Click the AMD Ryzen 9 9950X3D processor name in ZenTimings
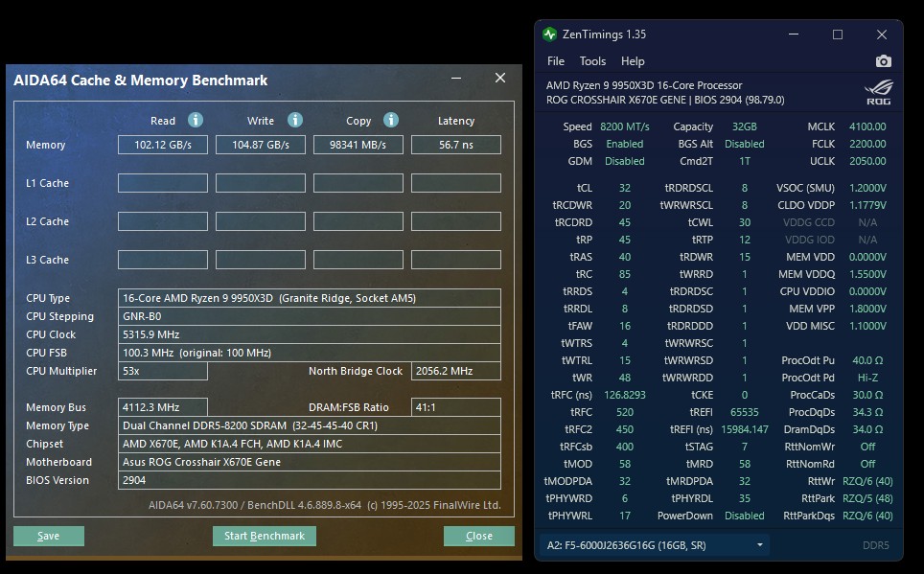This screenshot has height=574, width=924. click(644, 85)
